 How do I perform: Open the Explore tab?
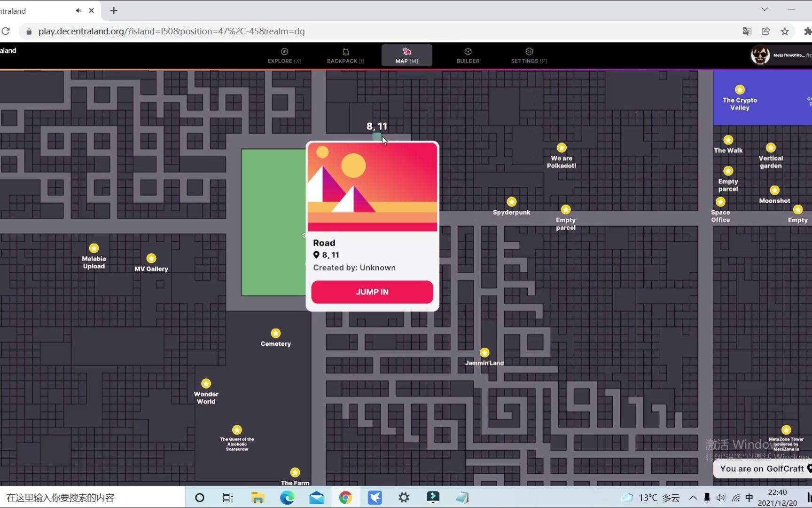point(284,56)
